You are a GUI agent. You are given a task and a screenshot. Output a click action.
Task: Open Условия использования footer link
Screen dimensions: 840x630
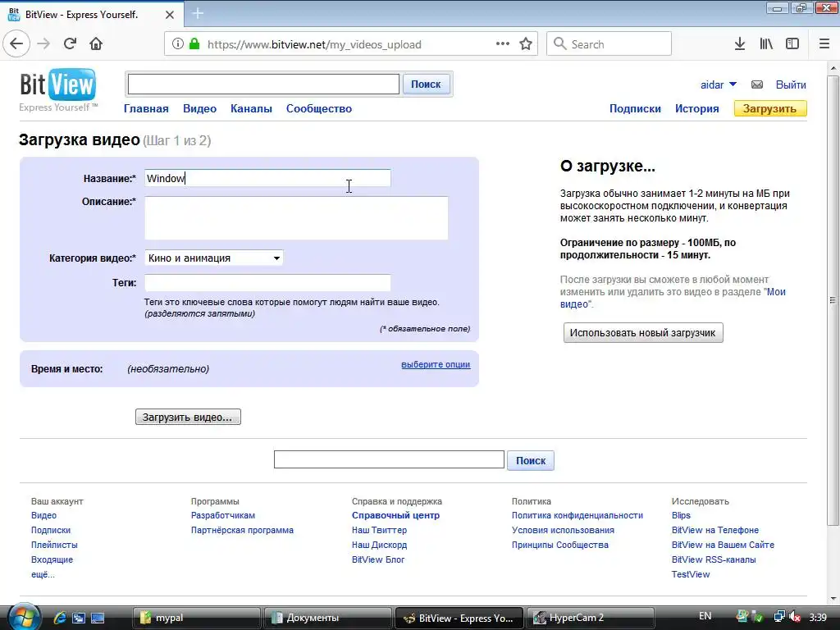tap(563, 530)
